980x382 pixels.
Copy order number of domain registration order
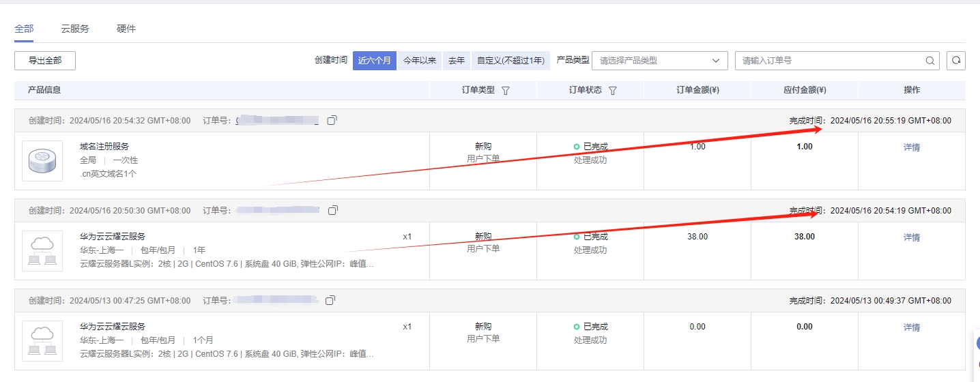point(332,121)
